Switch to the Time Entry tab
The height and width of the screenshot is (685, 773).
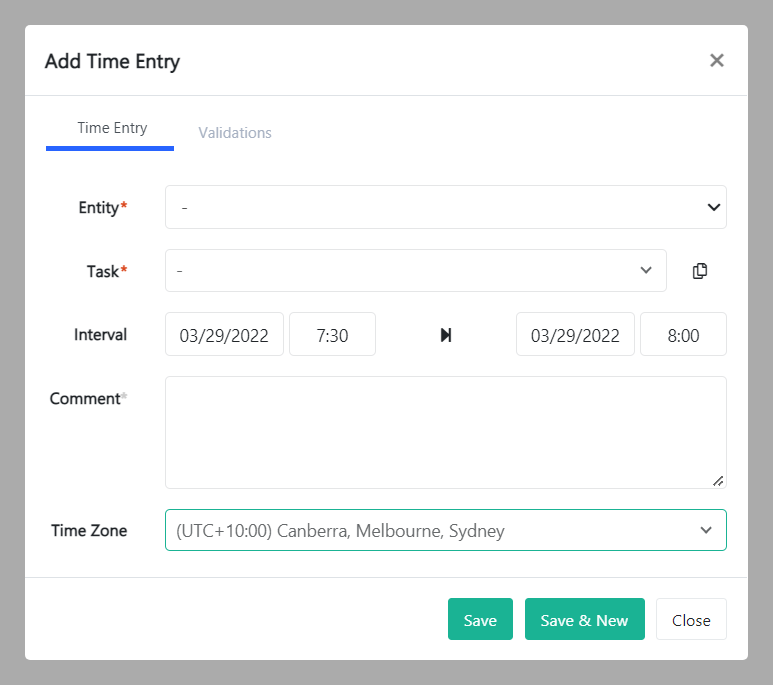coord(111,129)
